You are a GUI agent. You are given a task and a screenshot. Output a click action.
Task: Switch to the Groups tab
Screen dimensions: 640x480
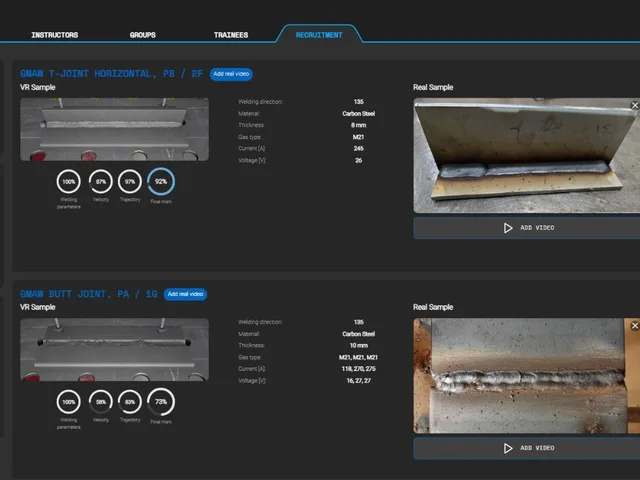[142, 35]
